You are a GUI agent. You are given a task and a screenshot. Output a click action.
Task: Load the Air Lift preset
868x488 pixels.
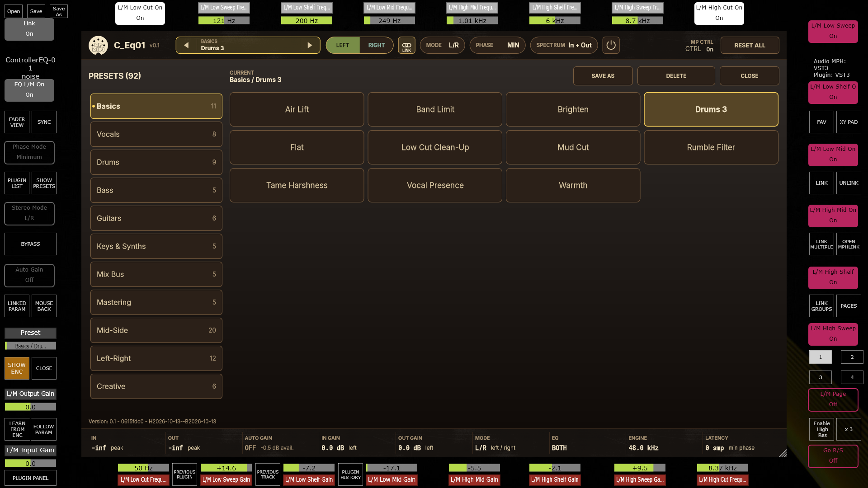coord(297,109)
